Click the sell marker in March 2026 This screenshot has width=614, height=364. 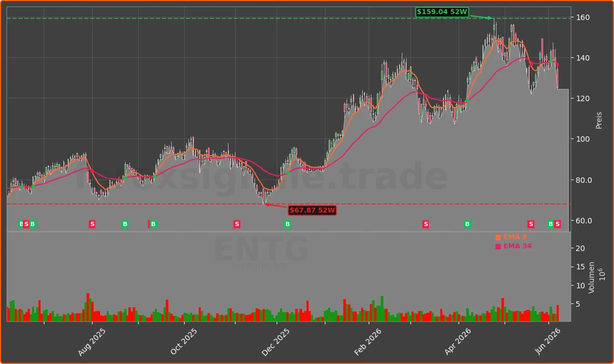[x=426, y=224]
